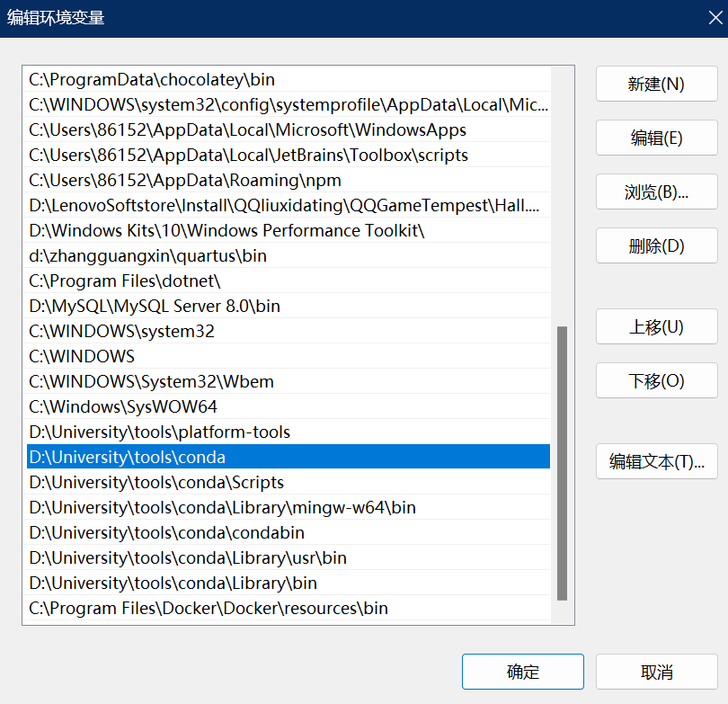Select the conda\Scripts path entry

point(180,482)
